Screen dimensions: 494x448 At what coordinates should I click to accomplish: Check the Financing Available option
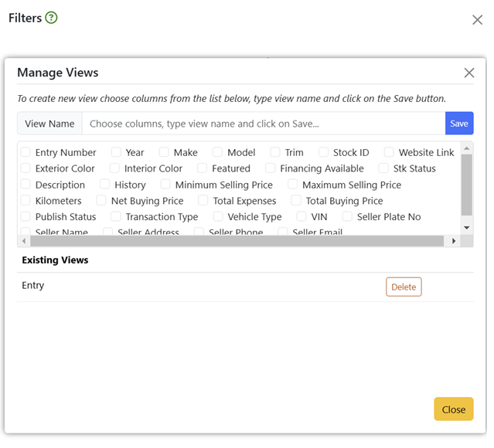(271, 168)
